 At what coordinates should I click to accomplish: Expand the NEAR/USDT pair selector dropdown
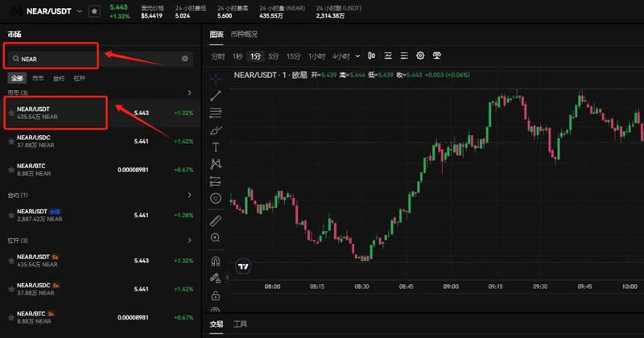(x=80, y=11)
